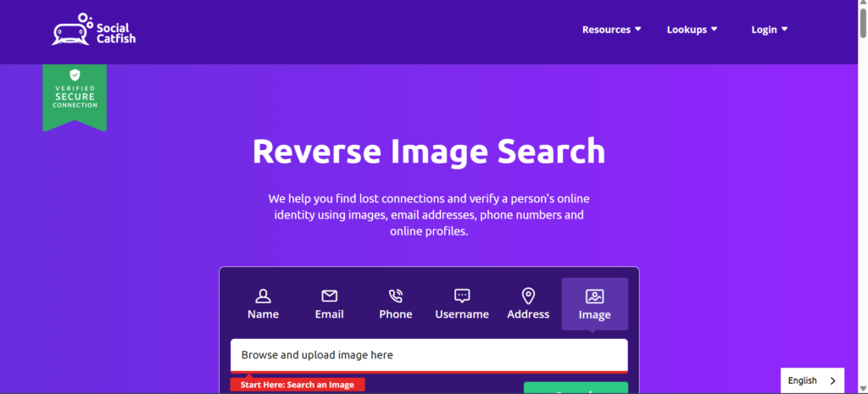Switch to the Email search tab

tap(330, 304)
